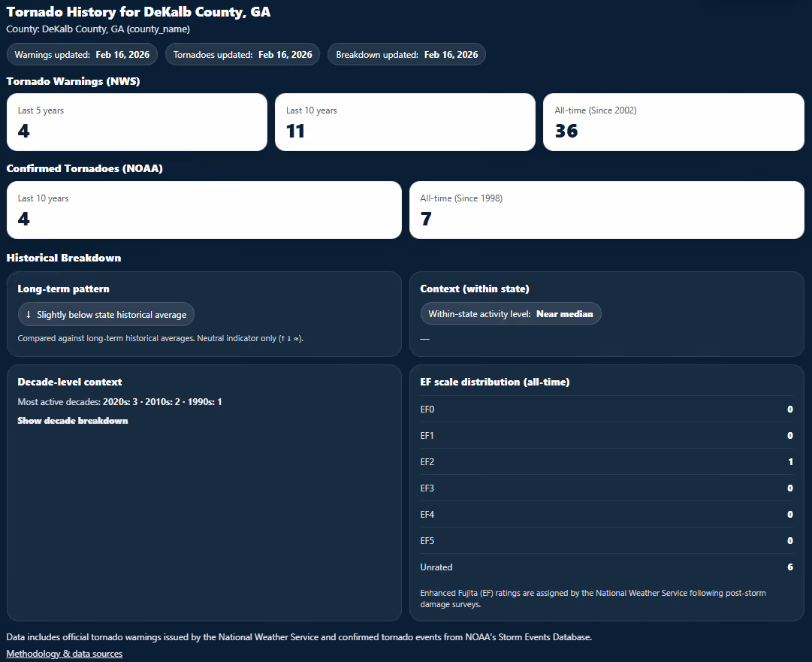Screen dimensions: 812x662
Task: Click Compared against long-term historical averages note
Action: [161, 338]
